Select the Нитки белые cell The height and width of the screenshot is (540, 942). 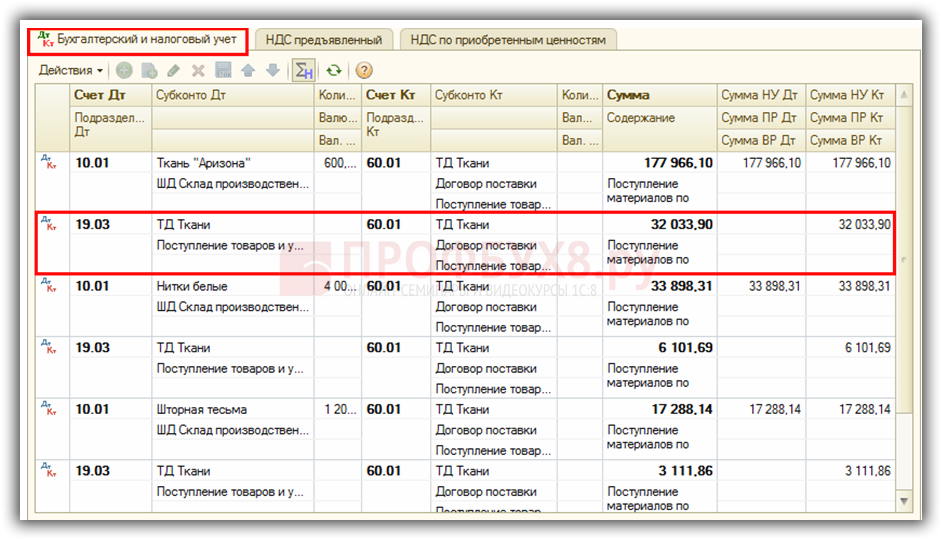(233, 286)
